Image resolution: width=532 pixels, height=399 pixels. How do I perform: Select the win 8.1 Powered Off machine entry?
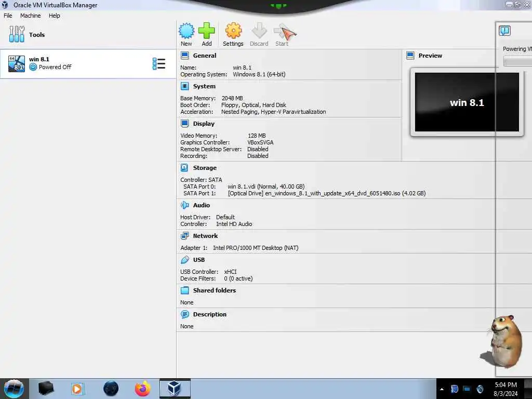tap(88, 64)
